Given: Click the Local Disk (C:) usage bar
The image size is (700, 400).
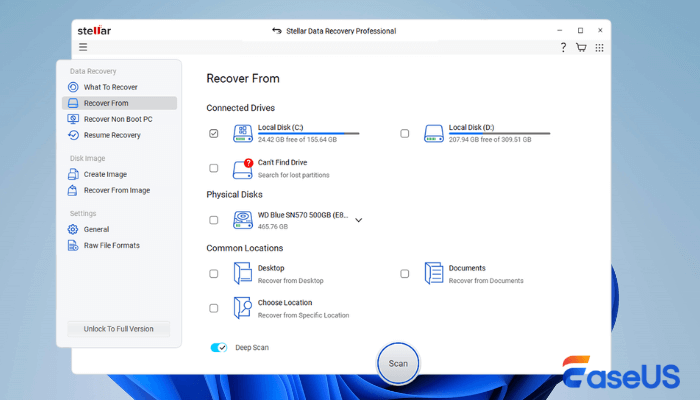Looking at the screenshot, I should 308,133.
